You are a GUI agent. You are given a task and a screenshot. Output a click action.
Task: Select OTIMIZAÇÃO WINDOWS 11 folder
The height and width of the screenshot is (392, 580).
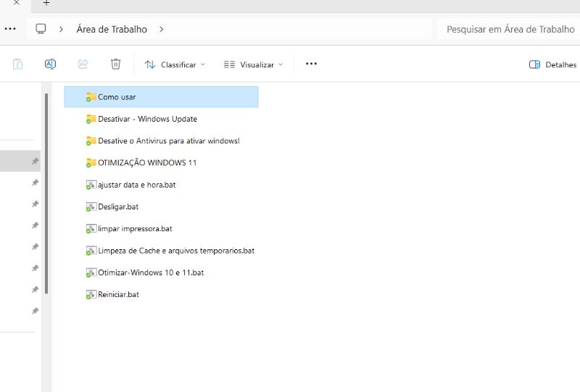coord(161,163)
